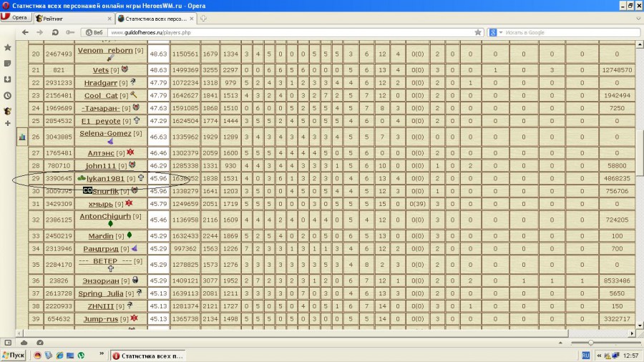644x362 pixels.
Task: Click vertical scrollbar up arrow
Action: pos(640,44)
